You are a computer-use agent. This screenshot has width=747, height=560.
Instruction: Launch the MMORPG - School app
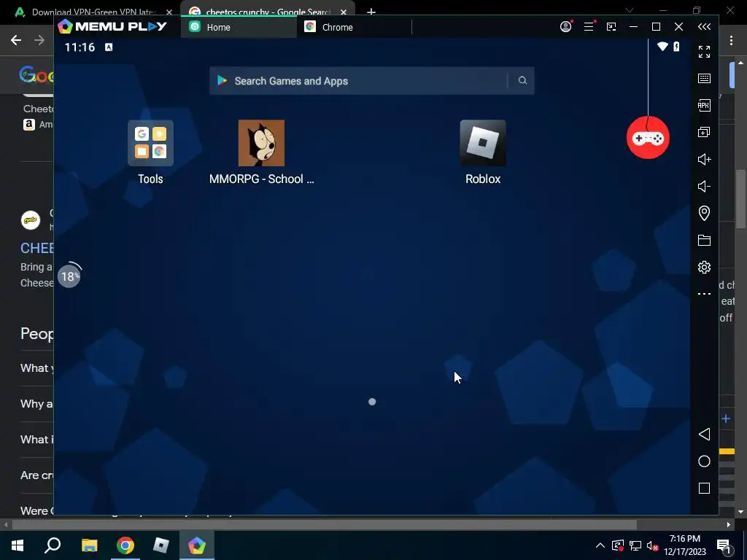(x=261, y=143)
